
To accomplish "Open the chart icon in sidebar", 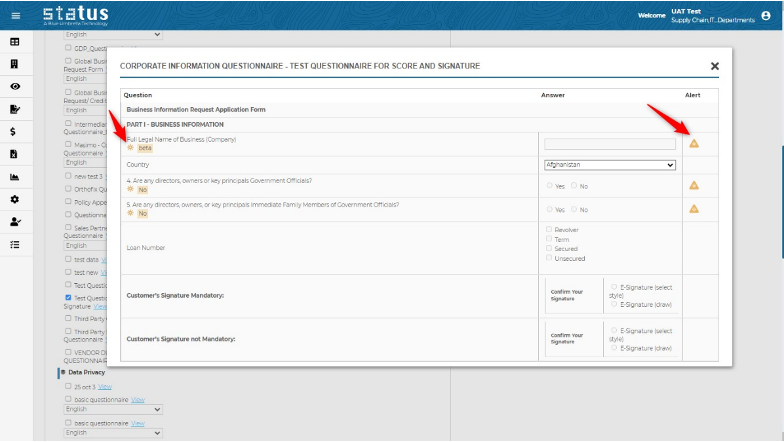I will click(x=14, y=177).
